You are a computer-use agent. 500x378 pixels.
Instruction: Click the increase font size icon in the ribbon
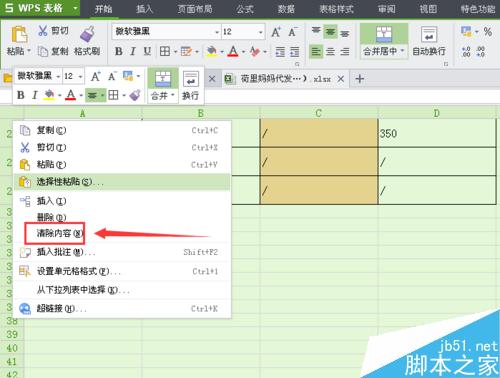tap(276, 32)
